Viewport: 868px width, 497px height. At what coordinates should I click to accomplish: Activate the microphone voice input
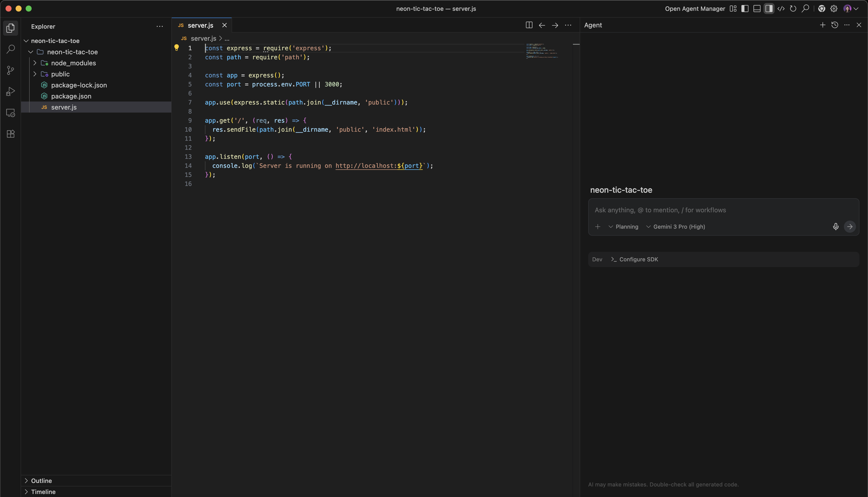[x=836, y=226]
